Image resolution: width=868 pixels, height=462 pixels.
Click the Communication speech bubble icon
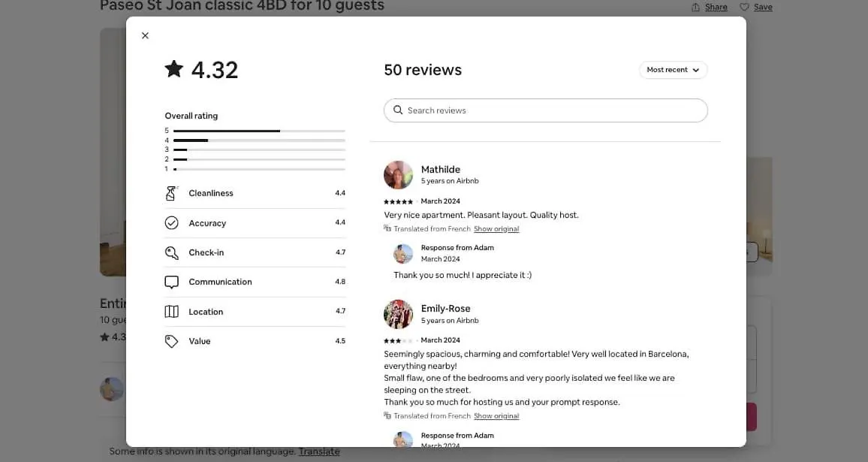(x=172, y=282)
